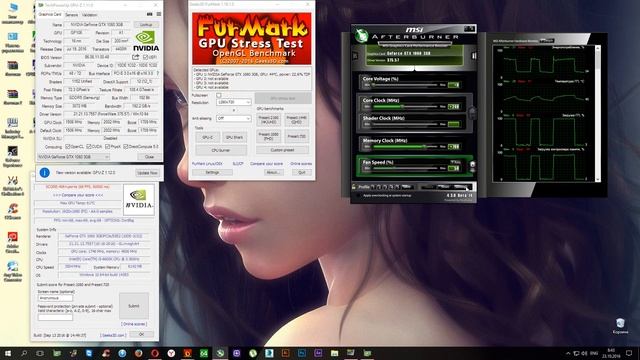Viewport: 640px width, 360px height.
Task: Toggle the Fan Speed Auto button
Action: (456, 162)
